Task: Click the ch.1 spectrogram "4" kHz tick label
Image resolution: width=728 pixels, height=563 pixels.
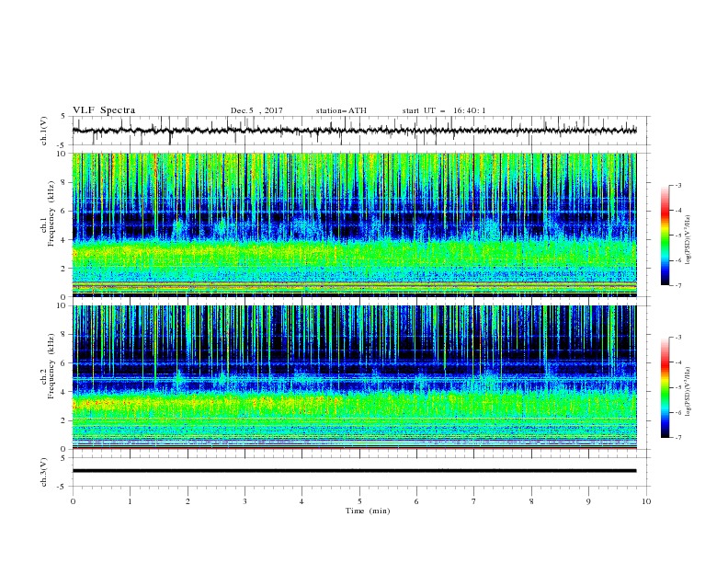Action: pos(64,240)
